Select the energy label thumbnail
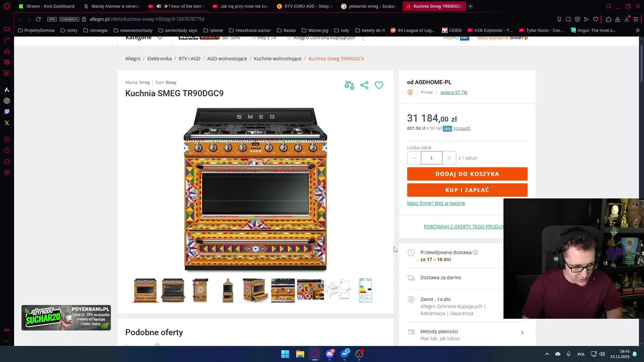This screenshot has width=644, height=362. 365,291
